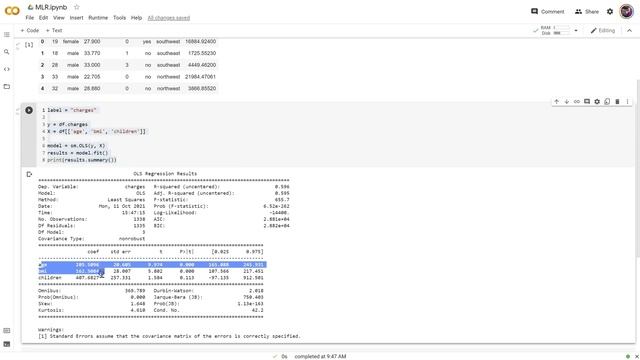Add a new Text cell
The height and width of the screenshot is (360, 640).
coord(54,31)
